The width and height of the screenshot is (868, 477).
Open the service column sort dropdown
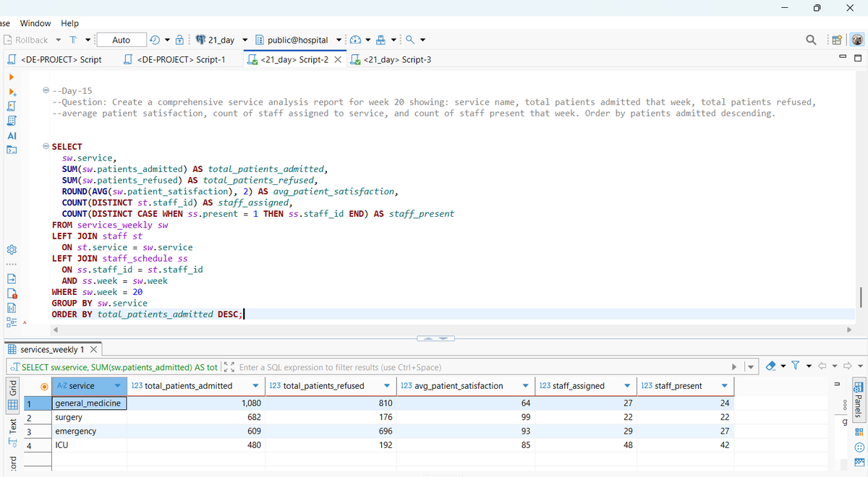click(x=117, y=386)
